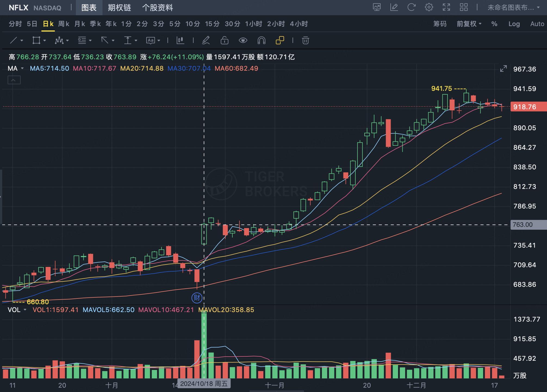Open the 前复权 adjustment dropdown
The image size is (547, 392).
(469, 24)
